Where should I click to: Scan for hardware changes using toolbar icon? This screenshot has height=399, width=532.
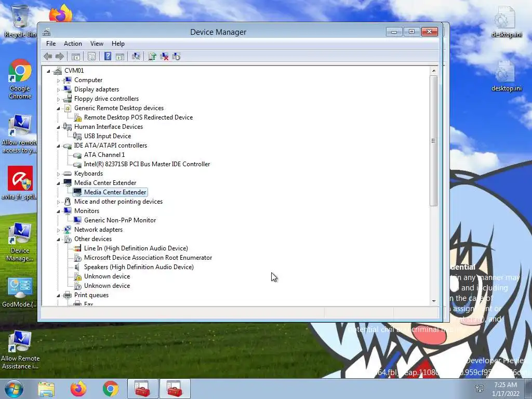pos(136,56)
